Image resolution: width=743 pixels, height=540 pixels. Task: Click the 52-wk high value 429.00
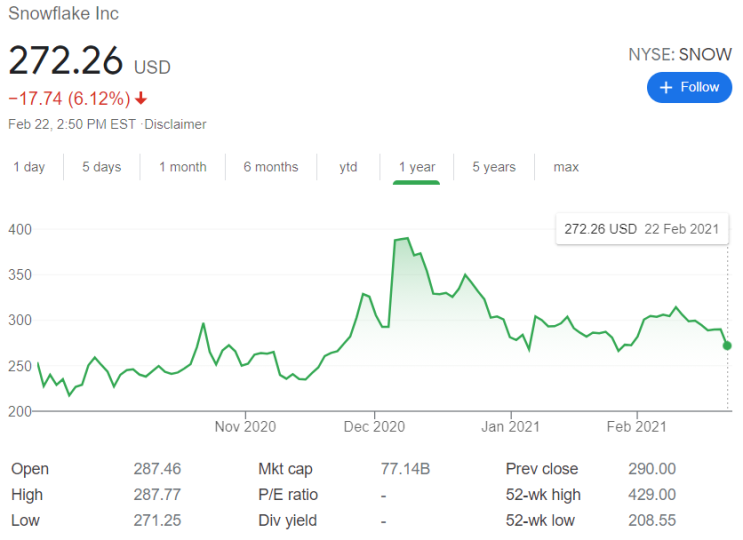coord(654,495)
